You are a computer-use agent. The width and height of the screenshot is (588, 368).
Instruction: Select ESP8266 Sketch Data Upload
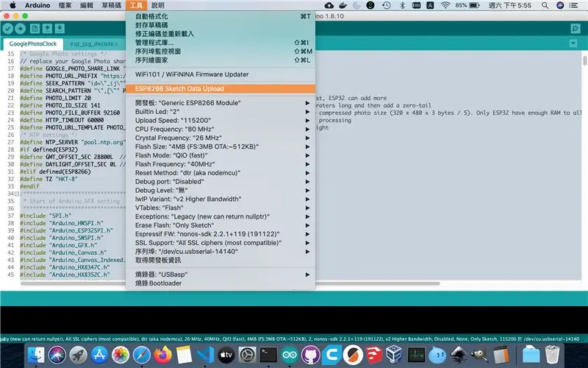[x=220, y=88]
